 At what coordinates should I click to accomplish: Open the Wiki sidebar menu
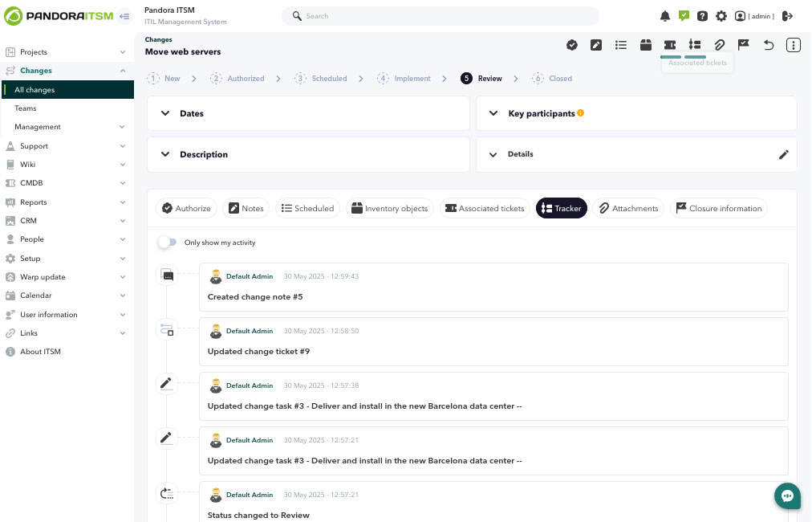click(67, 165)
